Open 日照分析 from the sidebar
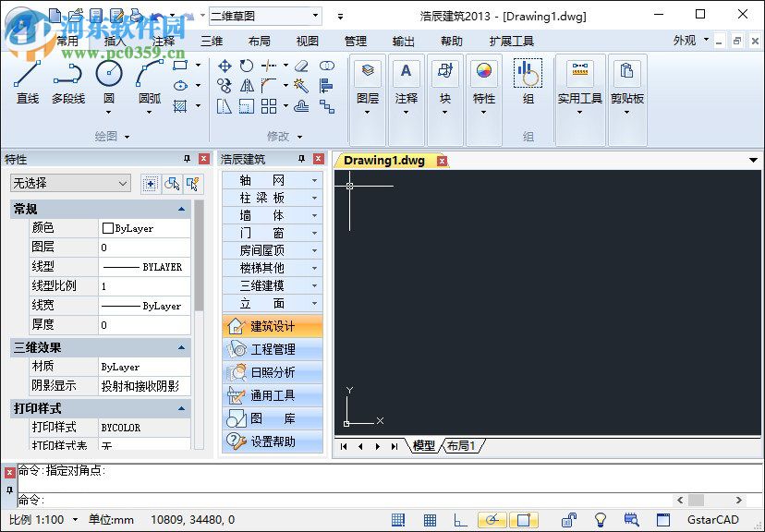 273,372
